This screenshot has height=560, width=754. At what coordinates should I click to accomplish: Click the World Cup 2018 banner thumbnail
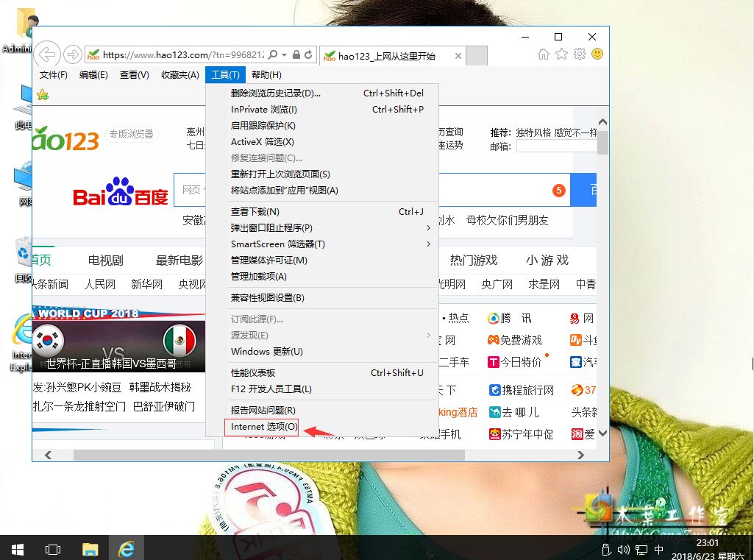point(118,339)
